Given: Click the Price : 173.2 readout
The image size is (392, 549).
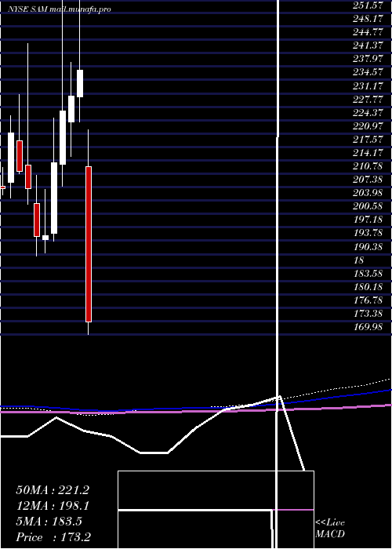Looking at the screenshot, I should tap(53, 537).
